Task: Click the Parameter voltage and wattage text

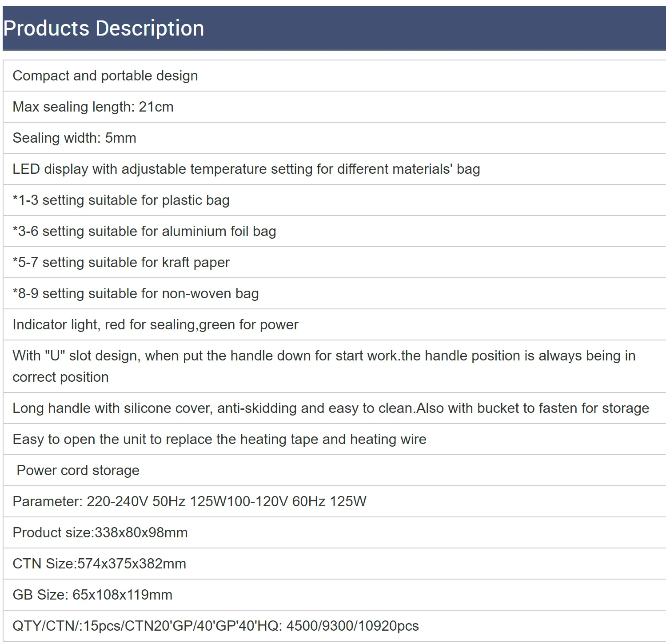Action: tap(189, 502)
